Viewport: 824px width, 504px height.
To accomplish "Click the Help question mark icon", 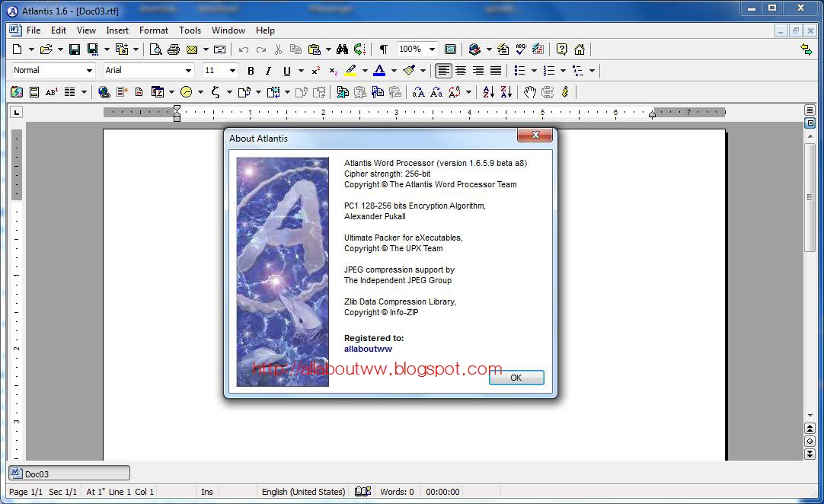I will click(x=562, y=49).
